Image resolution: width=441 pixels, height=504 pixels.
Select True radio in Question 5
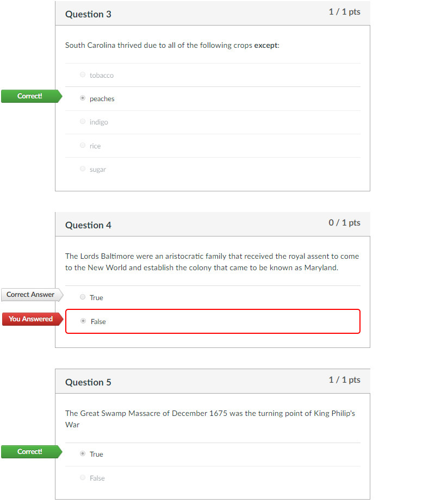click(x=83, y=453)
